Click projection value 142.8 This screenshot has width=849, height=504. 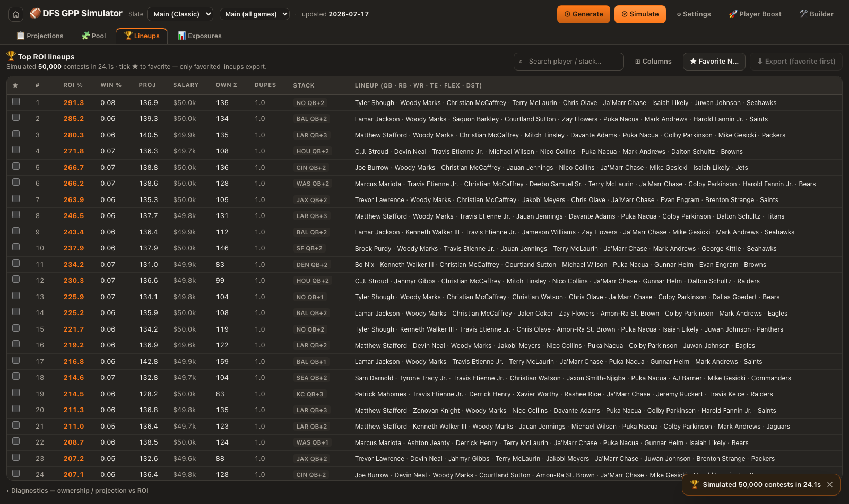[149, 362]
